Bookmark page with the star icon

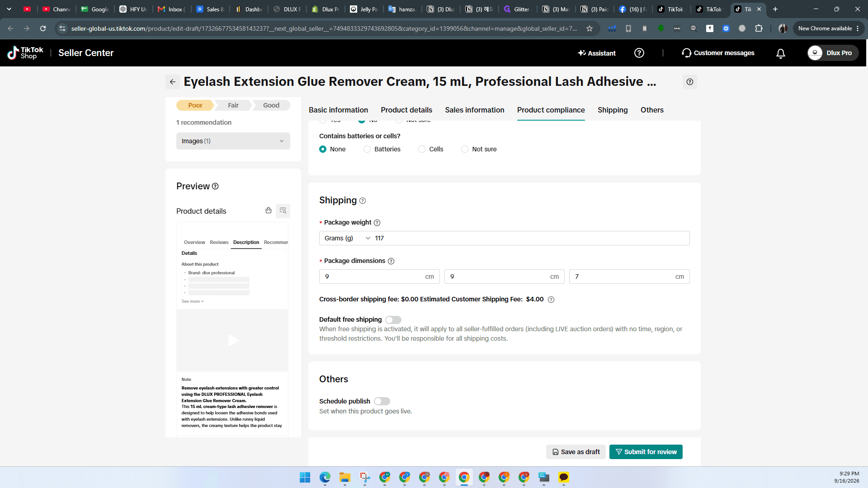coord(590,28)
